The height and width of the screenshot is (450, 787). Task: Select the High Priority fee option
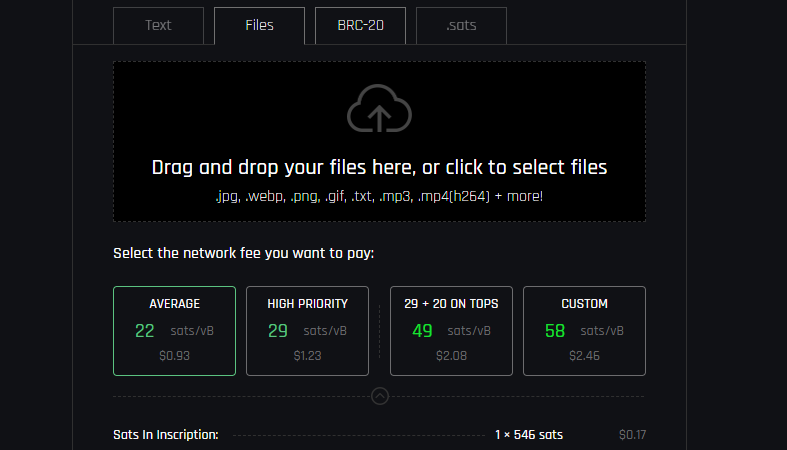point(308,331)
